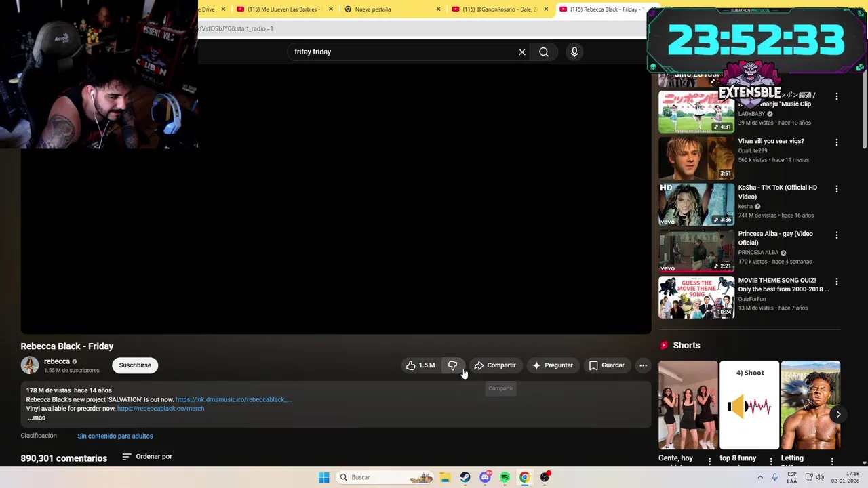868x488 pixels.
Task: Close the Nueva pestaña tab
Action: [438, 9]
